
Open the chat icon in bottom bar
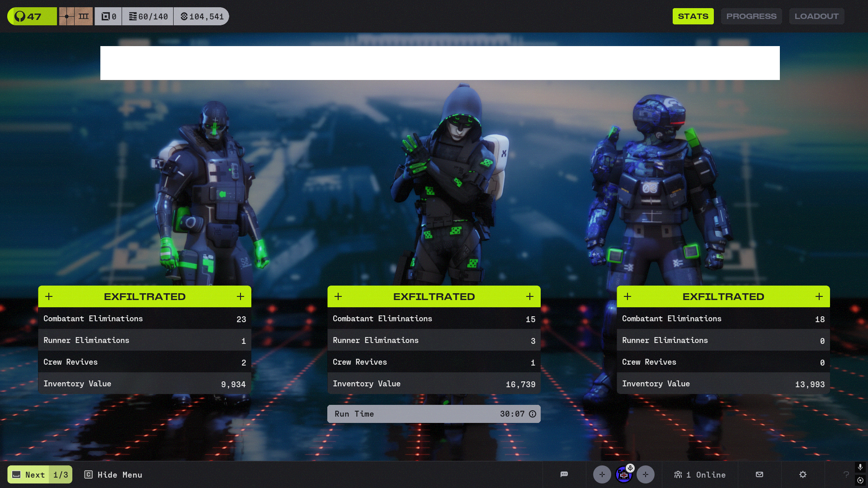pos(564,474)
